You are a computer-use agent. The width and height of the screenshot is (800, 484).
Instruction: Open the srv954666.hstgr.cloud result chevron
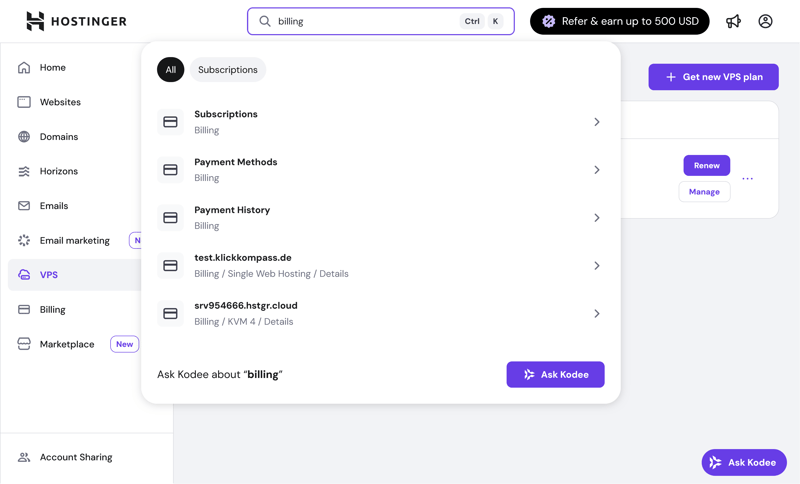pyautogui.click(x=597, y=314)
